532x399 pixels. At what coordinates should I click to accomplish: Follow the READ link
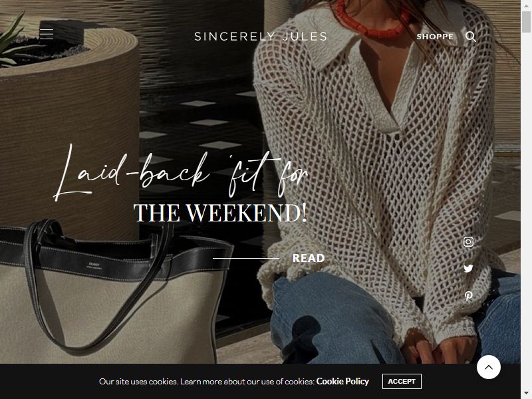(x=309, y=258)
